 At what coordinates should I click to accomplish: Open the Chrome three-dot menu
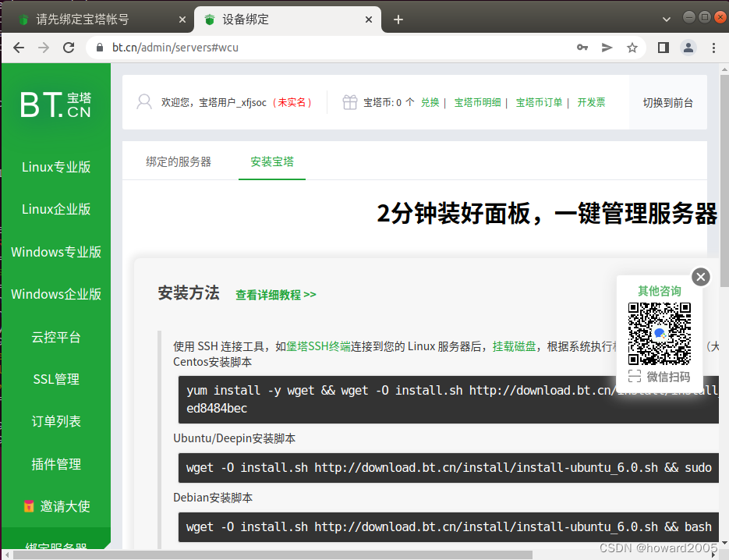713,48
